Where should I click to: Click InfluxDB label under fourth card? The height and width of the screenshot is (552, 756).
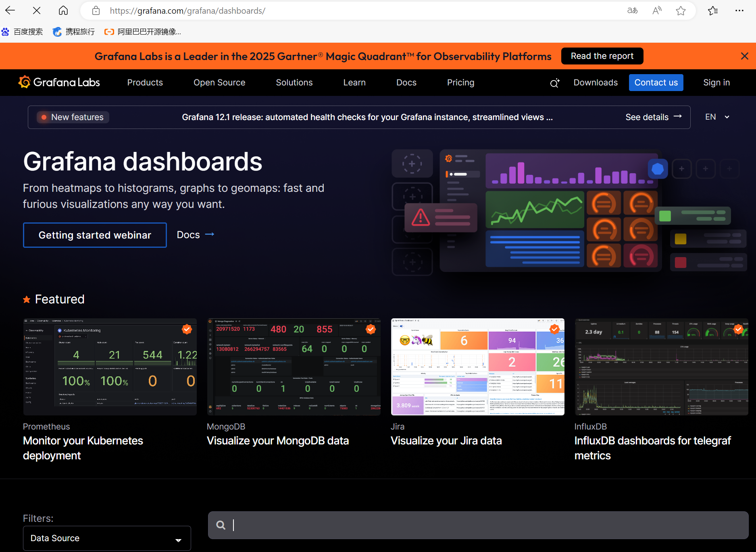[x=591, y=427]
